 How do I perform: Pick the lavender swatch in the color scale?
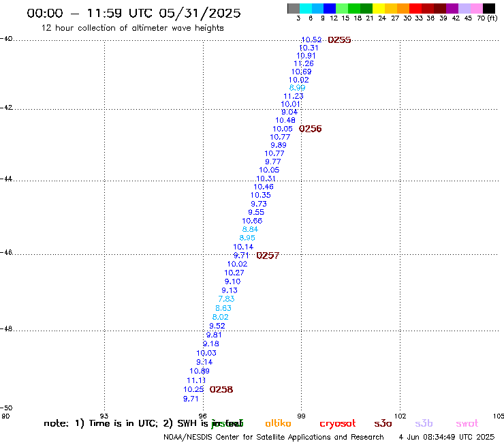coord(464,8)
